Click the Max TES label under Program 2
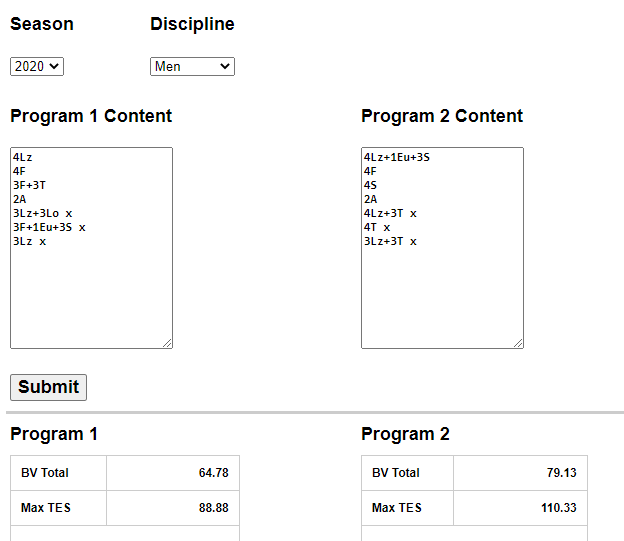 point(397,508)
